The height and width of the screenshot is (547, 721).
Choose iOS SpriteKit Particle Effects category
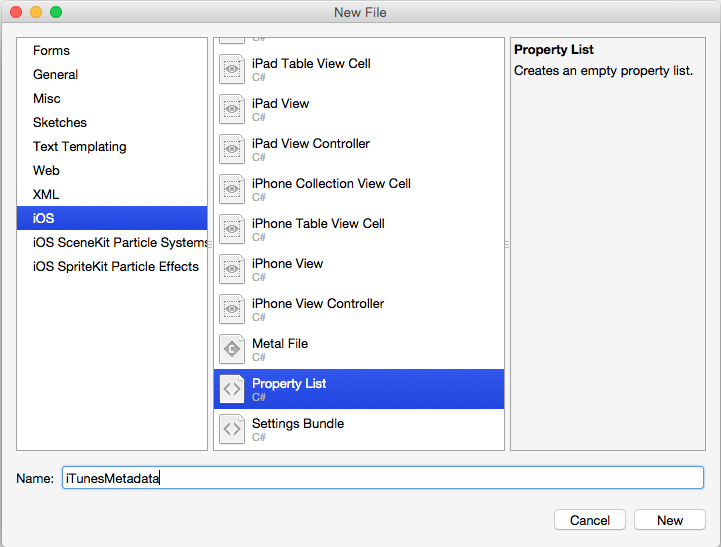pyautogui.click(x=115, y=267)
